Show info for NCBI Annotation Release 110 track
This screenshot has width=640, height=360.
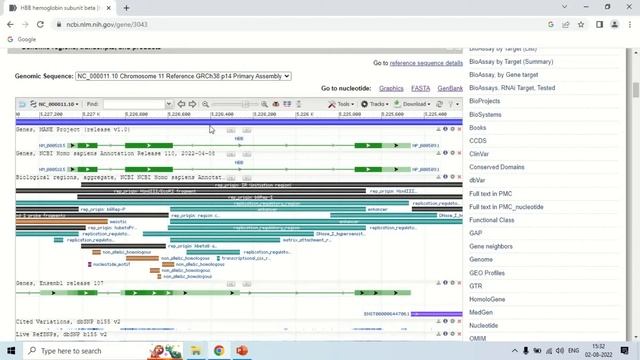click(x=445, y=153)
